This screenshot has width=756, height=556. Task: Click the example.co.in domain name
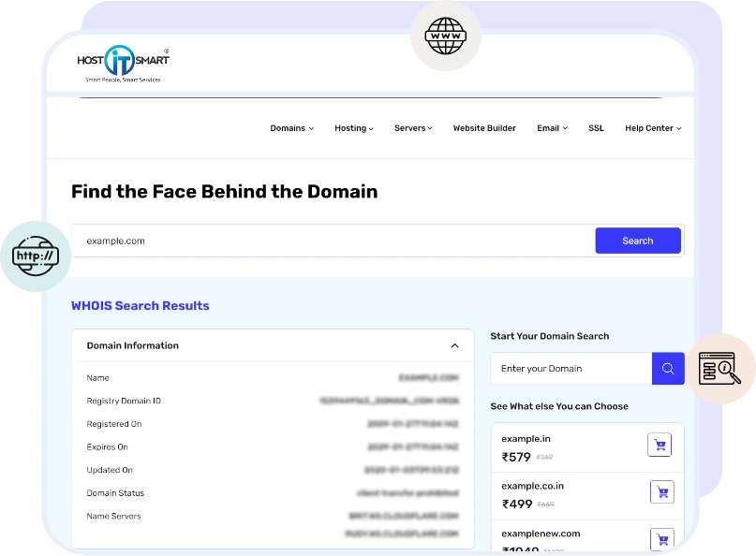[x=532, y=486]
